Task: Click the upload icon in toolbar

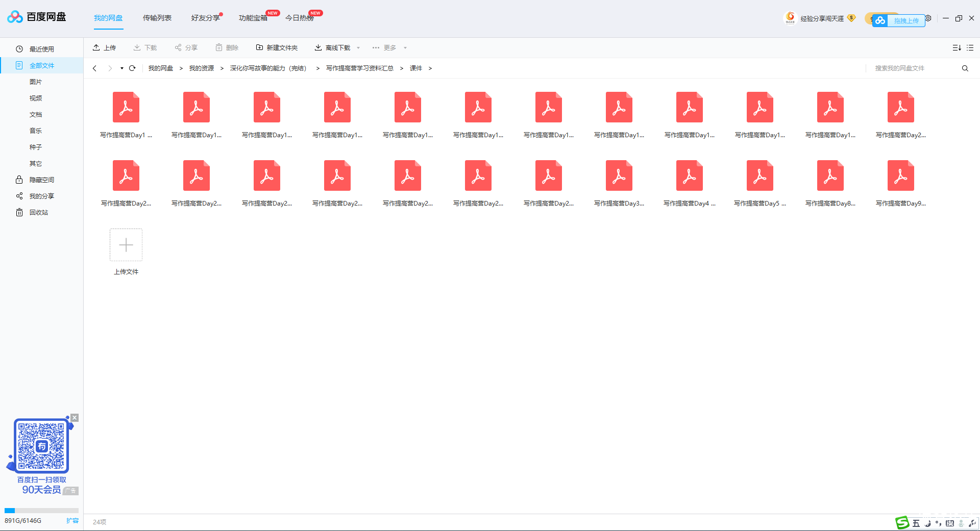Action: 96,47
